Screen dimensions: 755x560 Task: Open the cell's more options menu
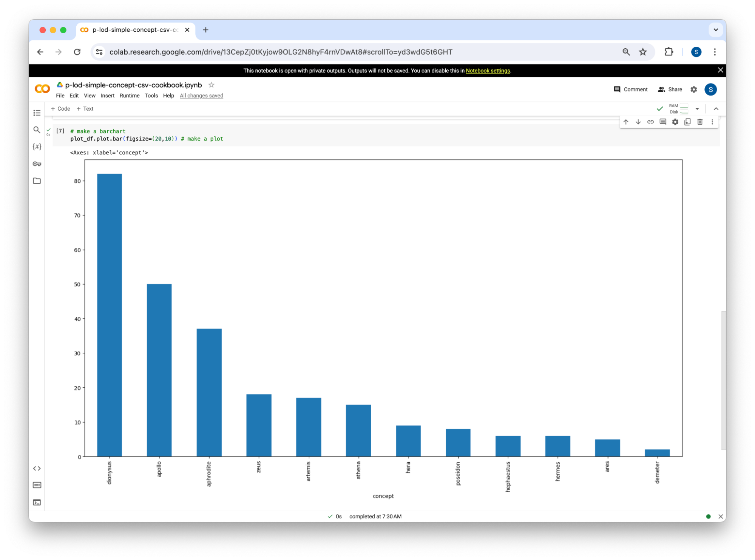[712, 122]
